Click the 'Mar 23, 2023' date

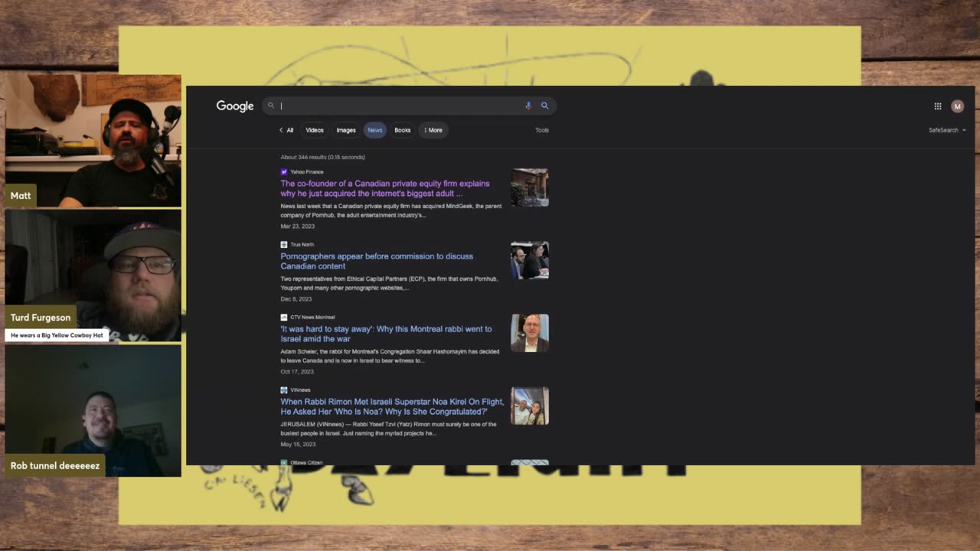pyautogui.click(x=298, y=227)
